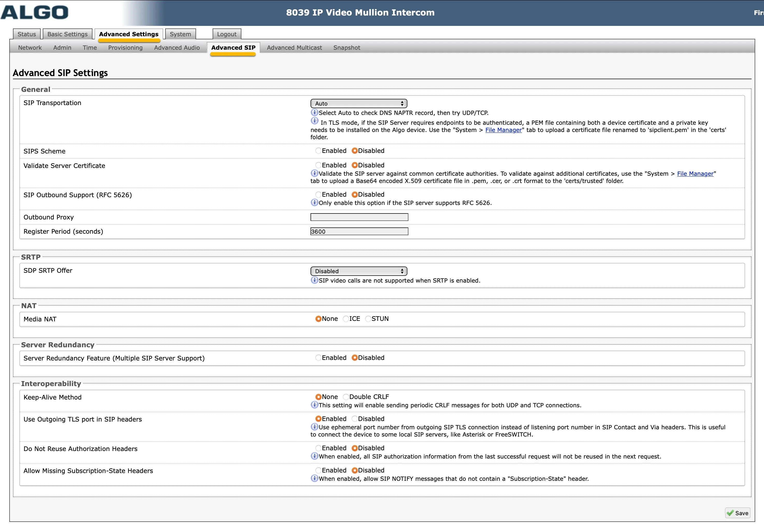The image size is (764, 532).
Task: Select Disabled for Server Redundancy Feature
Action: pos(354,358)
